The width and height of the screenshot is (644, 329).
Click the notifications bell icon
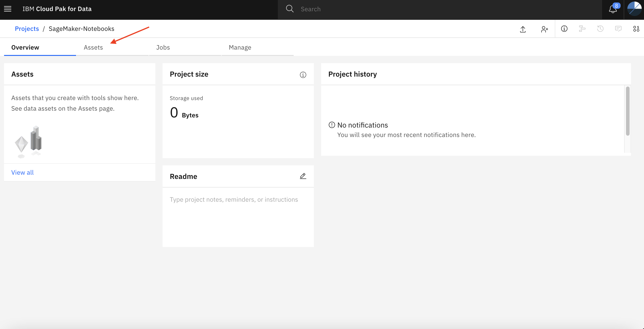[x=613, y=9]
